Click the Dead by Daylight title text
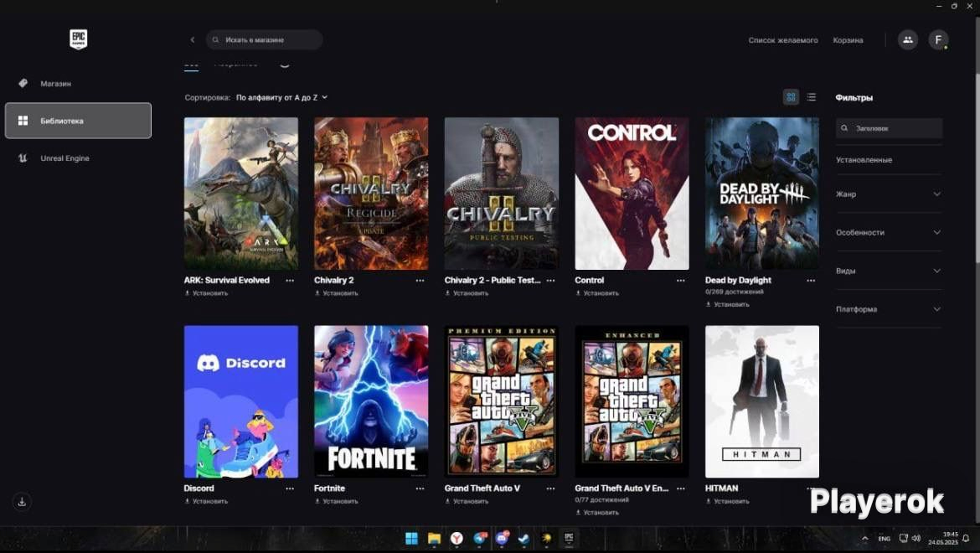This screenshot has width=980, height=553. click(738, 280)
